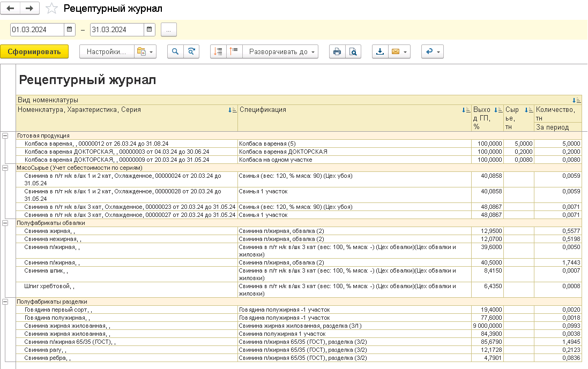Open calendar for start date 01.03.2024
Viewport: 588px width, 369px height.
70,29
